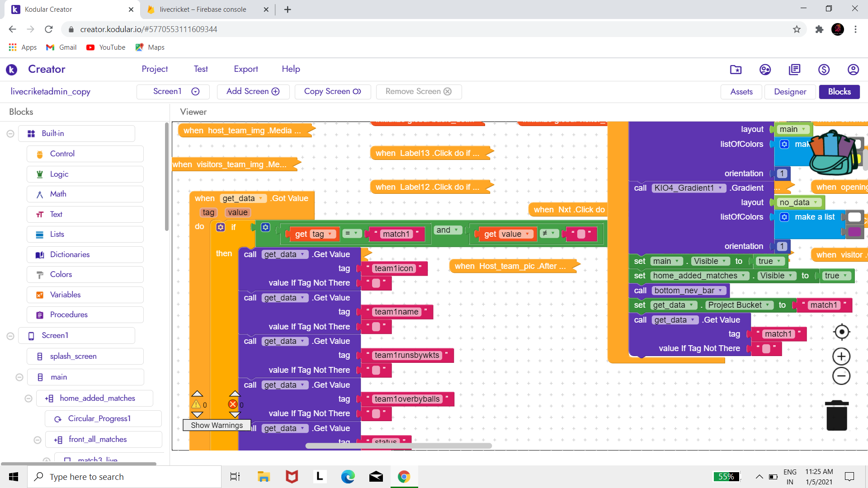This screenshot has width=868, height=488.
Task: Bookmark this page with the star icon
Action: 797,29
